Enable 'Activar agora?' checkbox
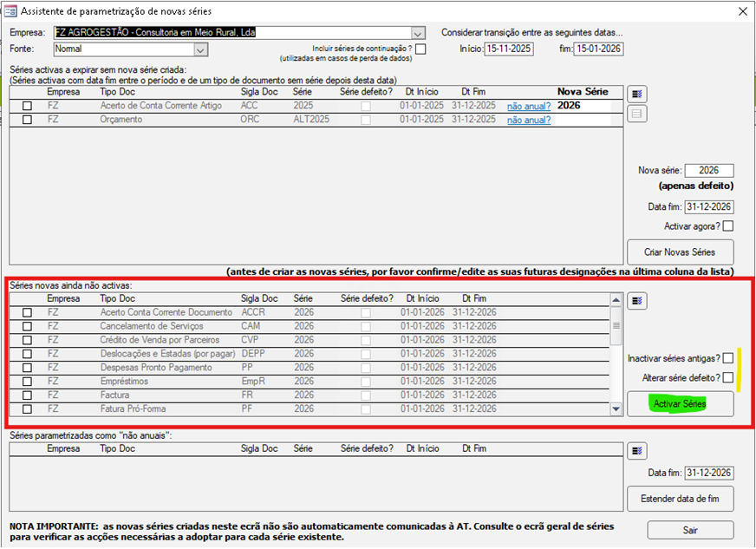The width and height of the screenshot is (756, 549). pyautogui.click(x=727, y=226)
